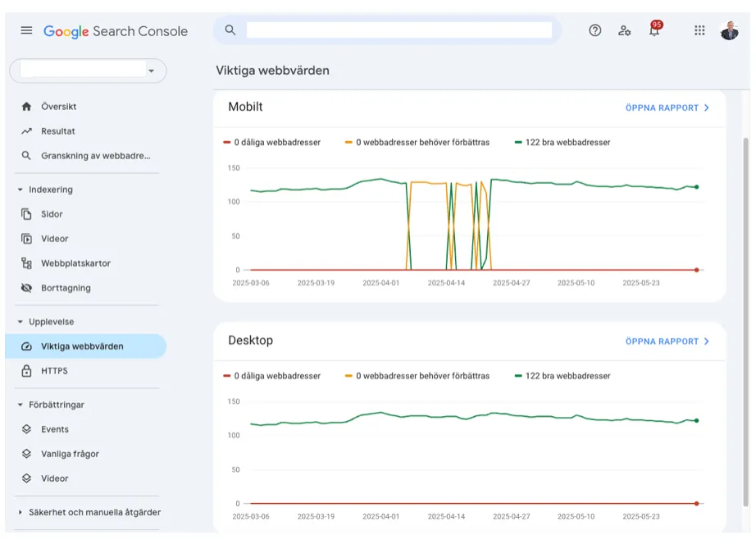Click the HTTPS padlock icon

pos(26,371)
